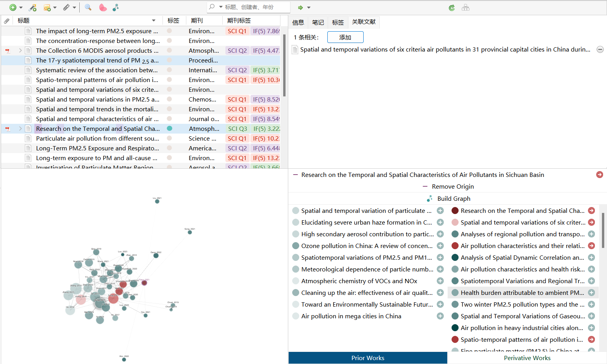The width and height of the screenshot is (607, 364).
Task: Open the dropdown beside the green arrow
Action: 309,8
